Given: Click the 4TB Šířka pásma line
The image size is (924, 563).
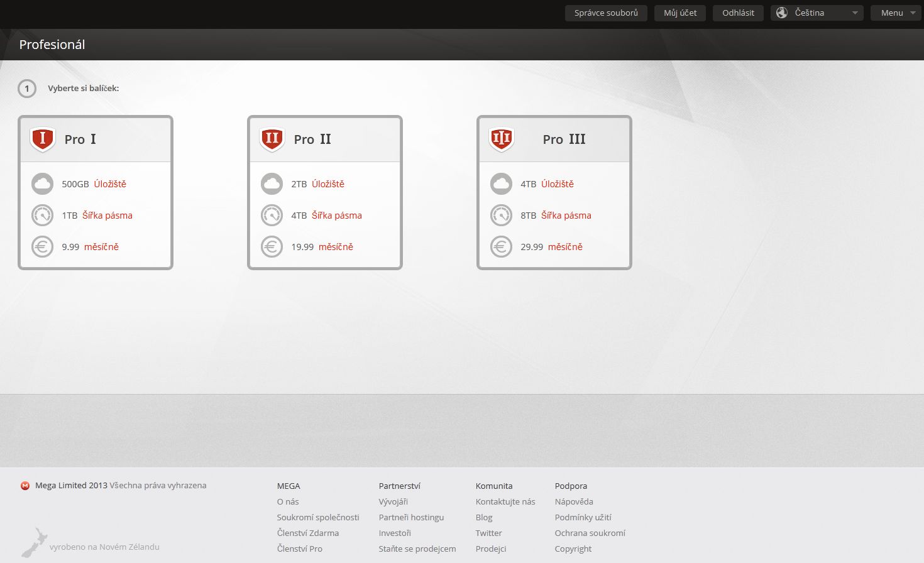Looking at the screenshot, I should click(326, 216).
